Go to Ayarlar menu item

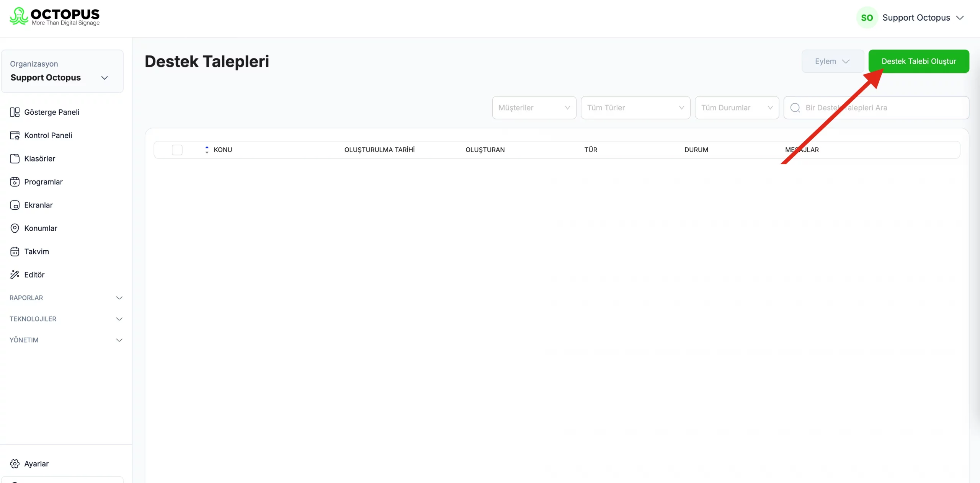point(36,463)
